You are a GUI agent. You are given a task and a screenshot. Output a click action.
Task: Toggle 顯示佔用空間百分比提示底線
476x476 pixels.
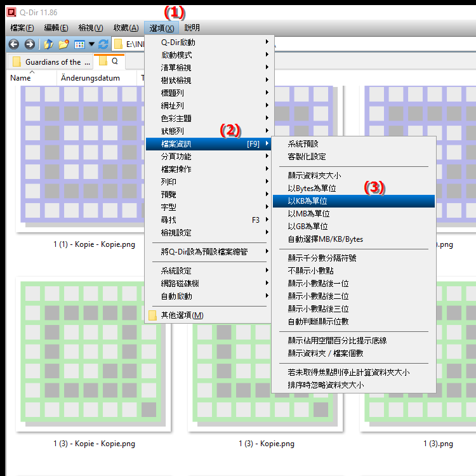354,341
